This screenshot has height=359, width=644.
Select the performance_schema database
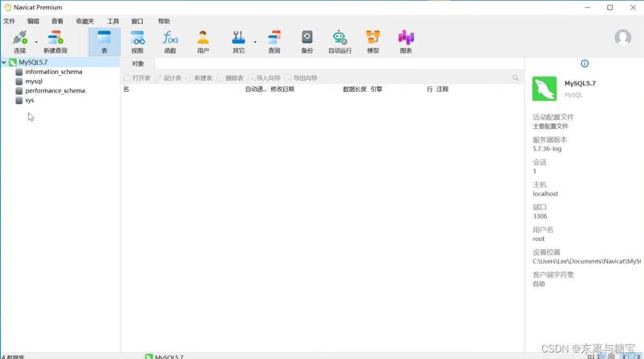(x=55, y=91)
